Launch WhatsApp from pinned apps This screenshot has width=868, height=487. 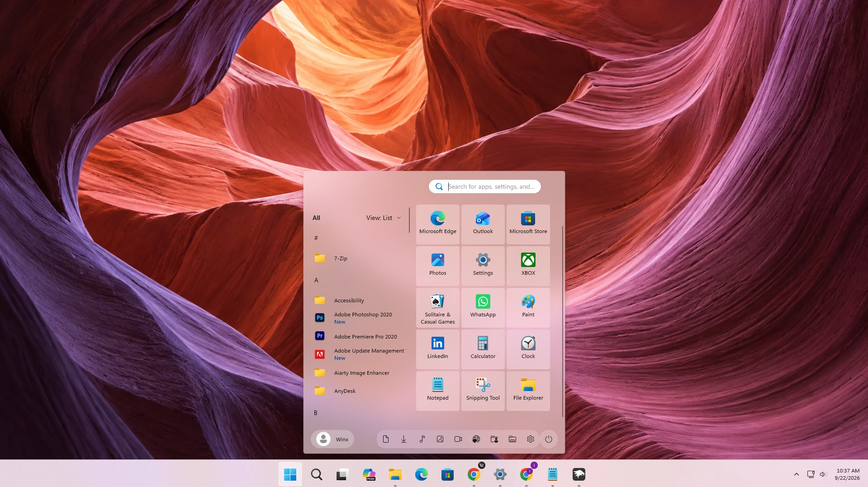(x=483, y=307)
